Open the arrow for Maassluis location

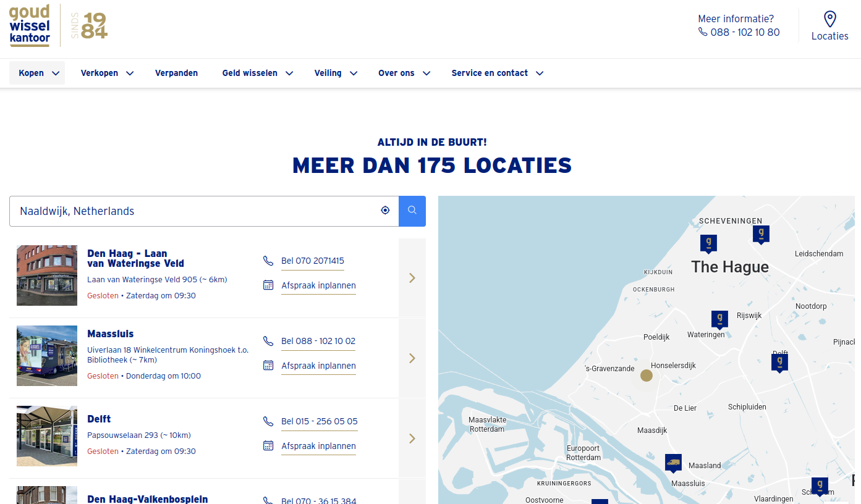(412, 358)
